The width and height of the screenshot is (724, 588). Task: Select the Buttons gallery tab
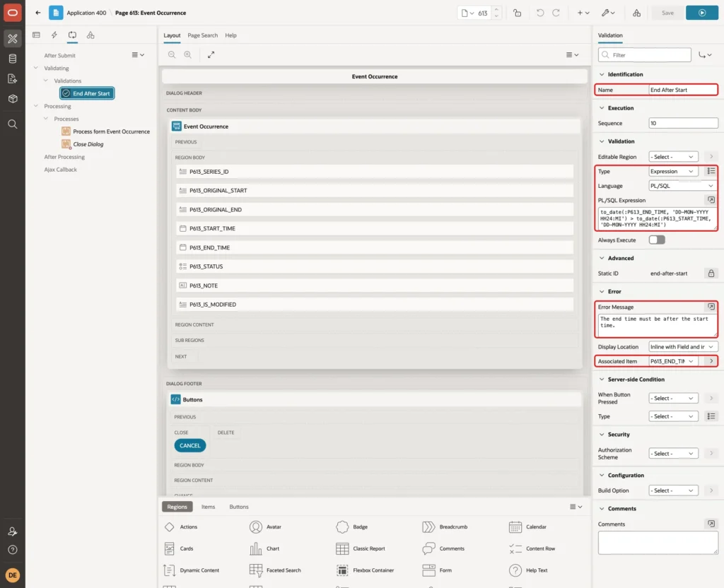click(x=239, y=507)
